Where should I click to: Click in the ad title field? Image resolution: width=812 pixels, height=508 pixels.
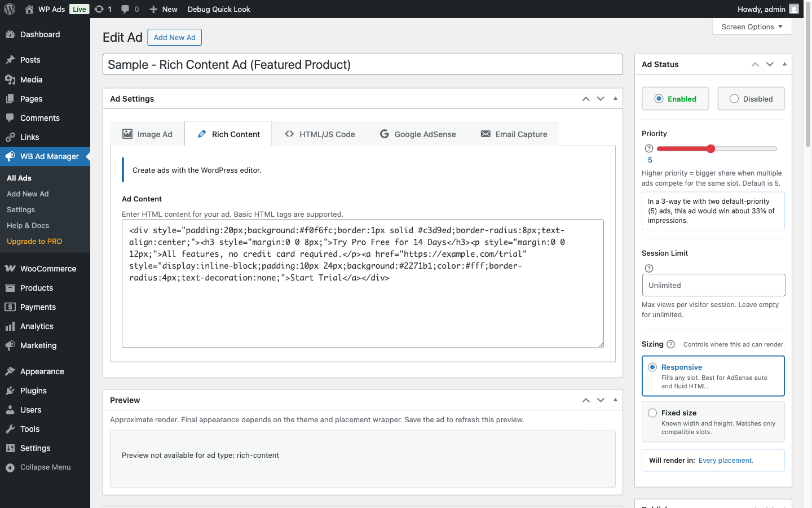click(x=363, y=64)
